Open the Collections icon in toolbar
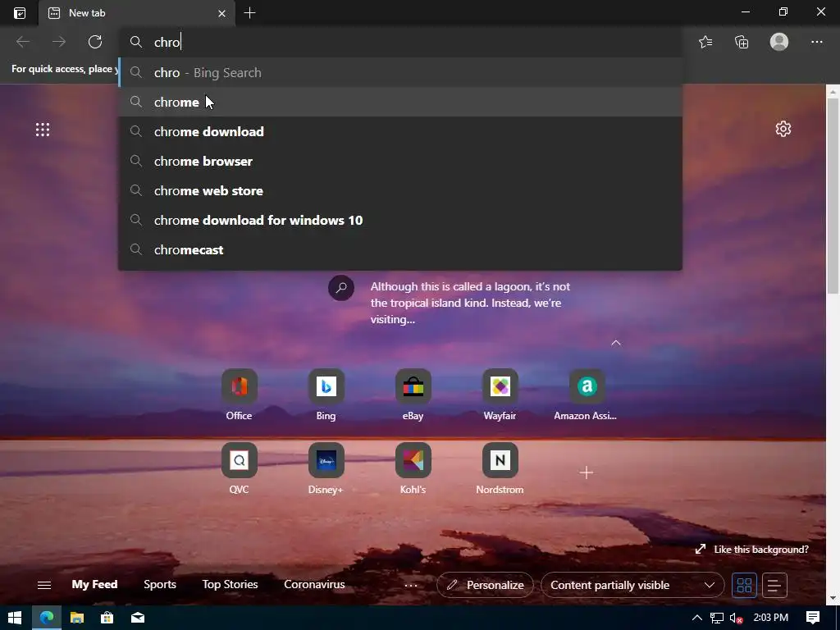 pos(742,42)
